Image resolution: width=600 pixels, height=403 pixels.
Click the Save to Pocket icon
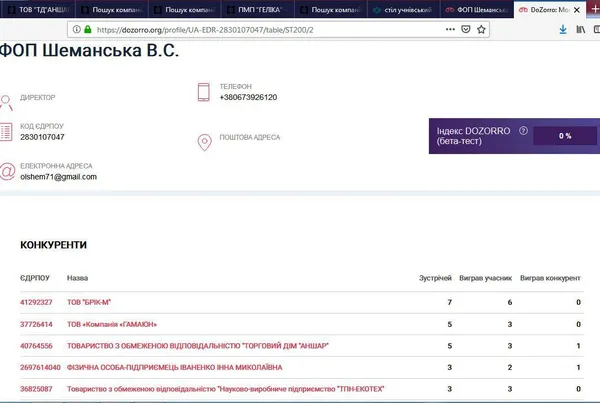[466, 29]
